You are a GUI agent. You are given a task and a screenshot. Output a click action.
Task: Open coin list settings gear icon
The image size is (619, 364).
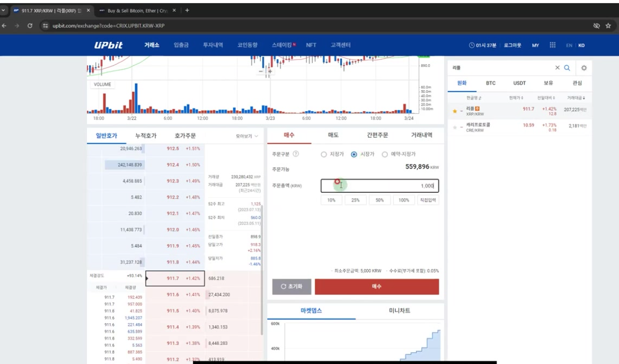[x=584, y=68]
